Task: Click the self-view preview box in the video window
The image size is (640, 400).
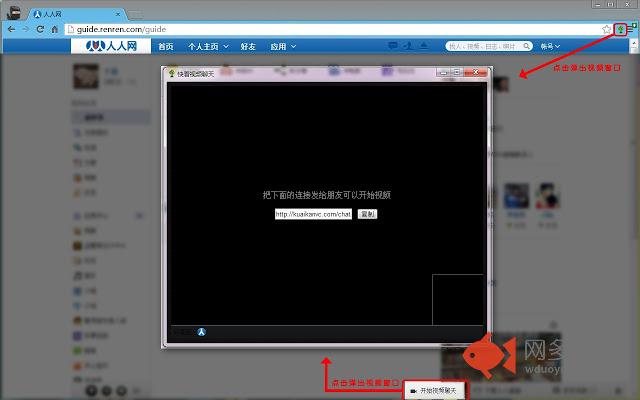Action: click(x=458, y=300)
